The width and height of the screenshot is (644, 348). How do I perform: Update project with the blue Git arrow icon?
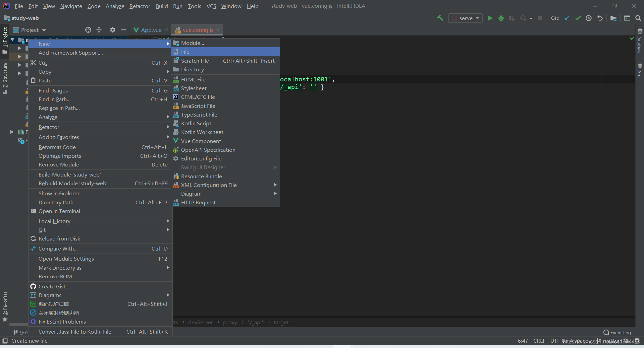point(567,18)
